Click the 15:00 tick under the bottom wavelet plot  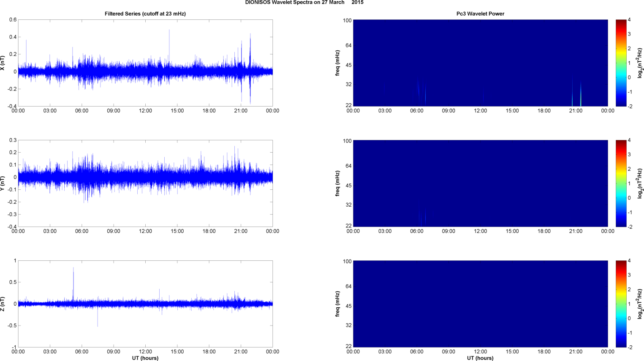pyautogui.click(x=512, y=352)
